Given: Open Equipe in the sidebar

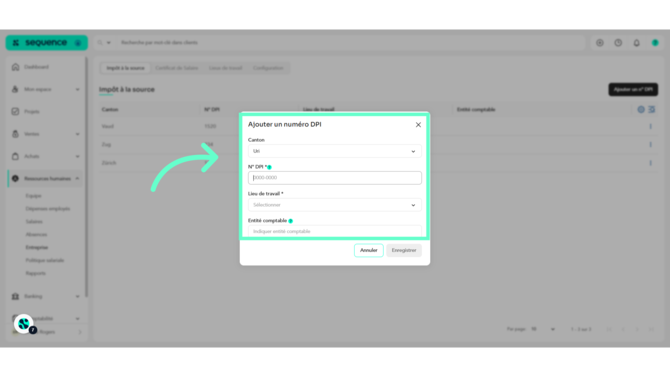Looking at the screenshot, I should point(33,196).
